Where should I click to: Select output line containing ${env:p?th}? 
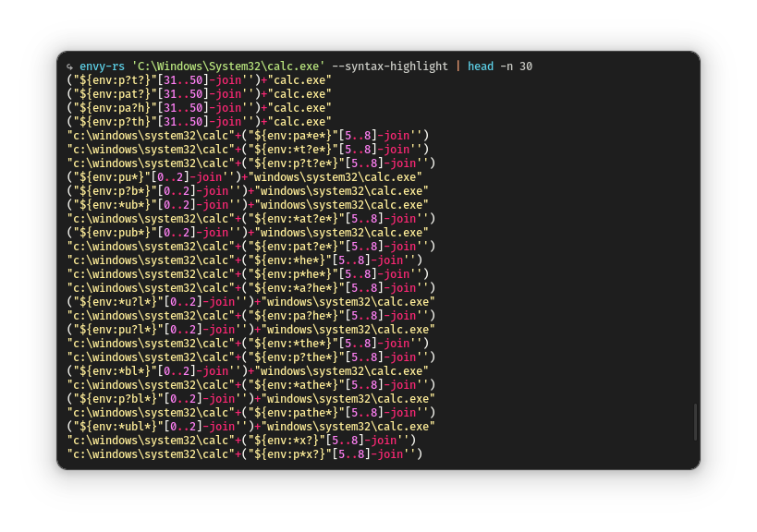tap(199, 122)
